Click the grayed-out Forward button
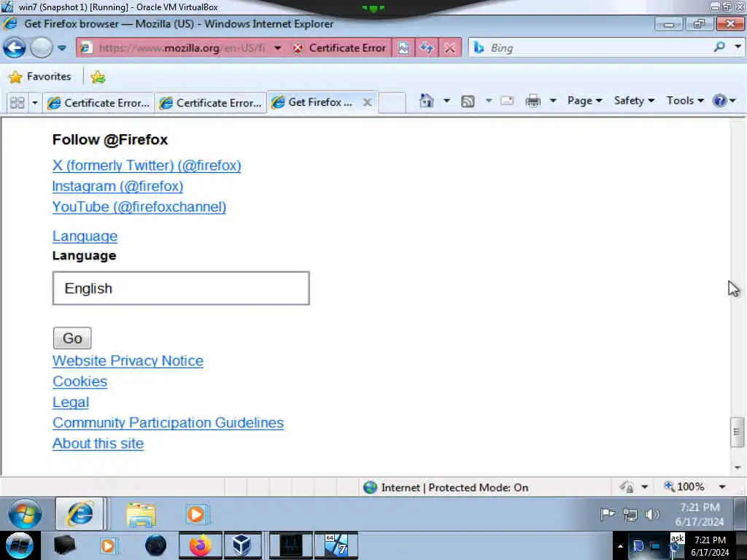The width and height of the screenshot is (747, 560). click(x=42, y=47)
